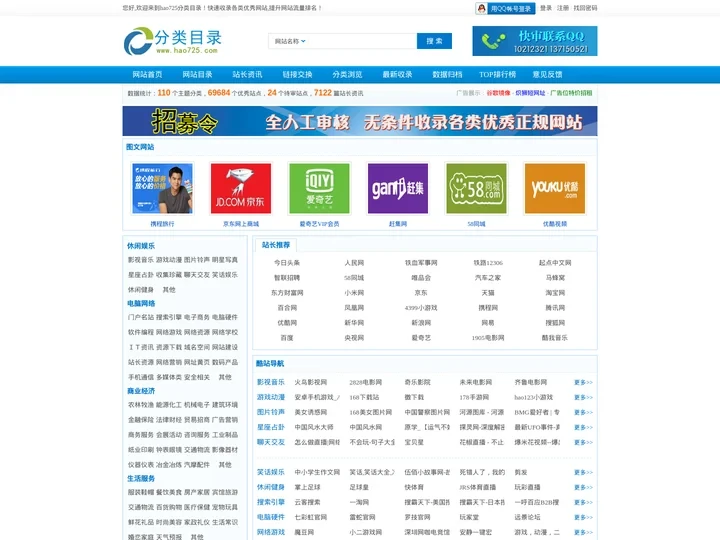Open 今日头条 in recommended sites
This screenshot has width=720, height=540.
287,263
